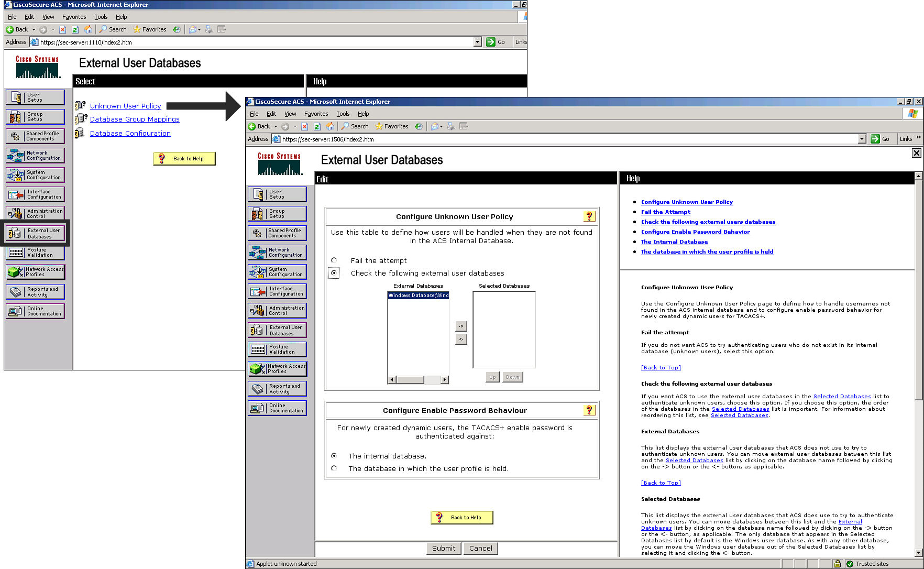This screenshot has height=569, width=924.
Task: Click User Setup in back window sidebar
Action: click(x=35, y=97)
